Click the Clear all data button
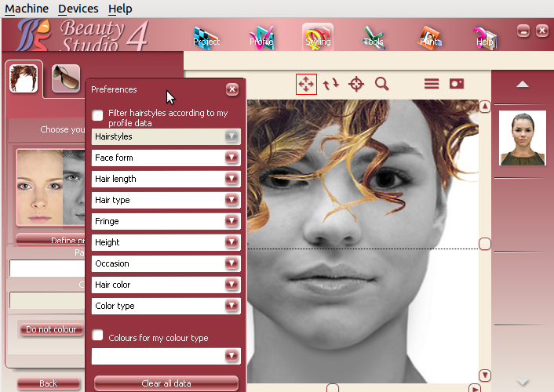Screen dimensions: 554x392 click(x=166, y=383)
